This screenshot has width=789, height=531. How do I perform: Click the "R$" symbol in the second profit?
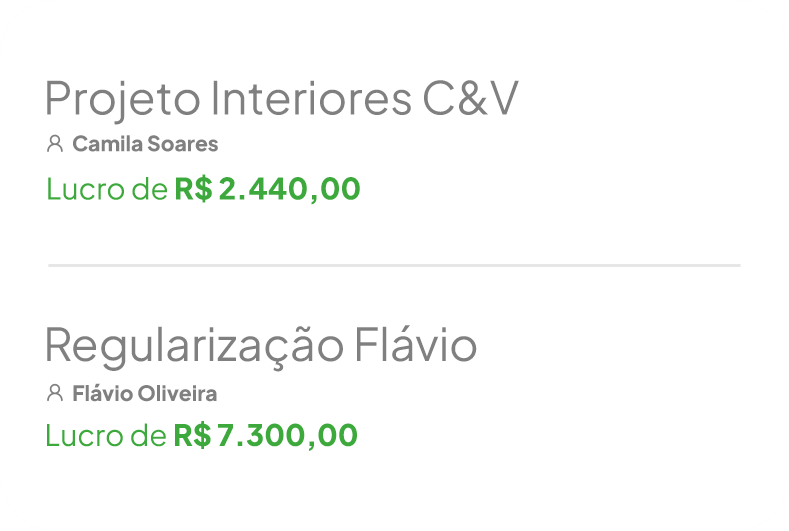(192, 436)
